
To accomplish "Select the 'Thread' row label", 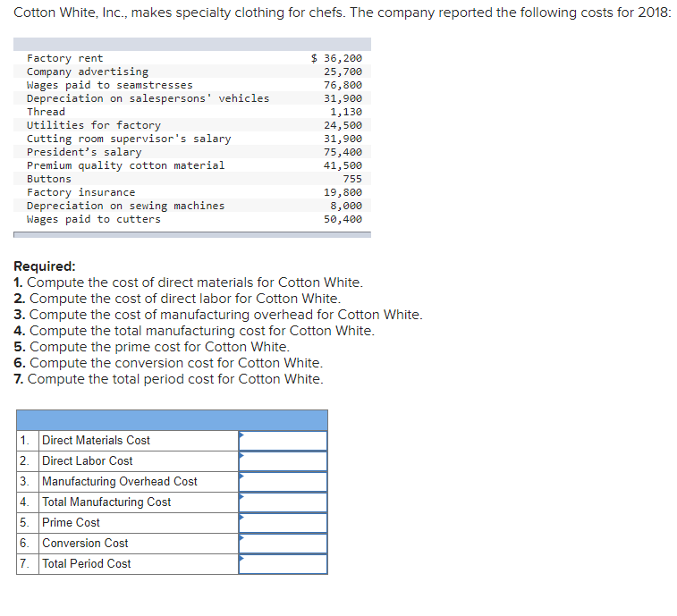I will [x=46, y=112].
